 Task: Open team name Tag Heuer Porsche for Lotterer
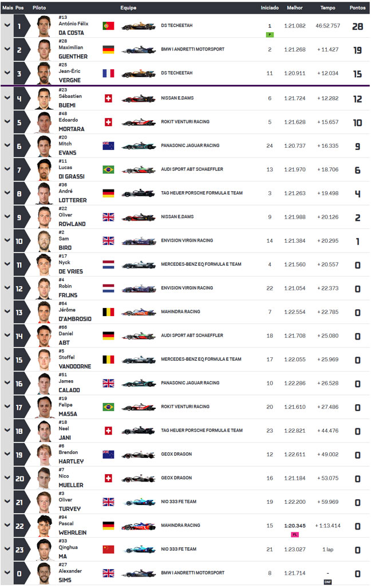click(202, 193)
